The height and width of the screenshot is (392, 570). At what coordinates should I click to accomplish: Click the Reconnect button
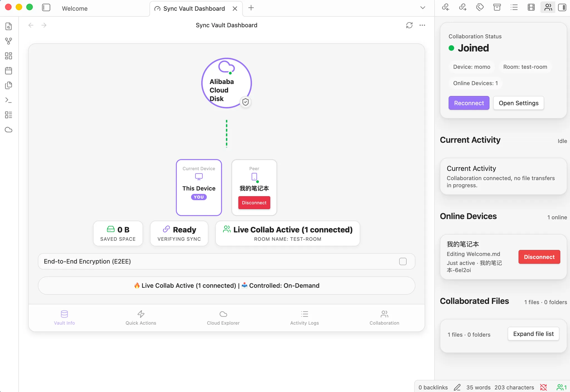[469, 103]
